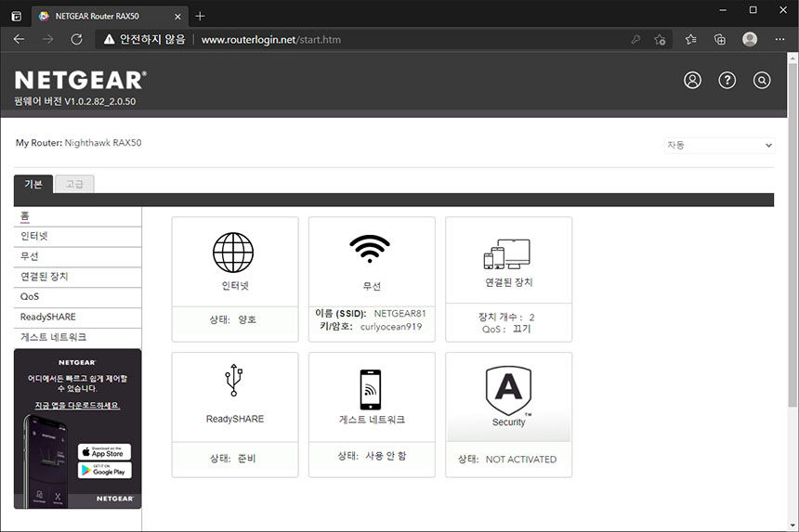Image resolution: width=799 pixels, height=532 pixels.
Task: Click the QoS: 끄기 status text
Action: click(x=506, y=330)
